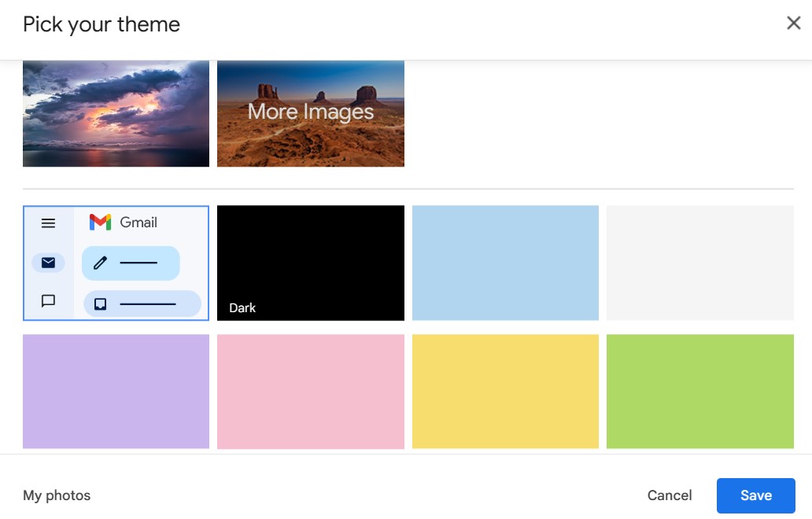Image resolution: width=812 pixels, height=519 pixels.
Task: Pick the light gray theme
Action: pyautogui.click(x=700, y=263)
